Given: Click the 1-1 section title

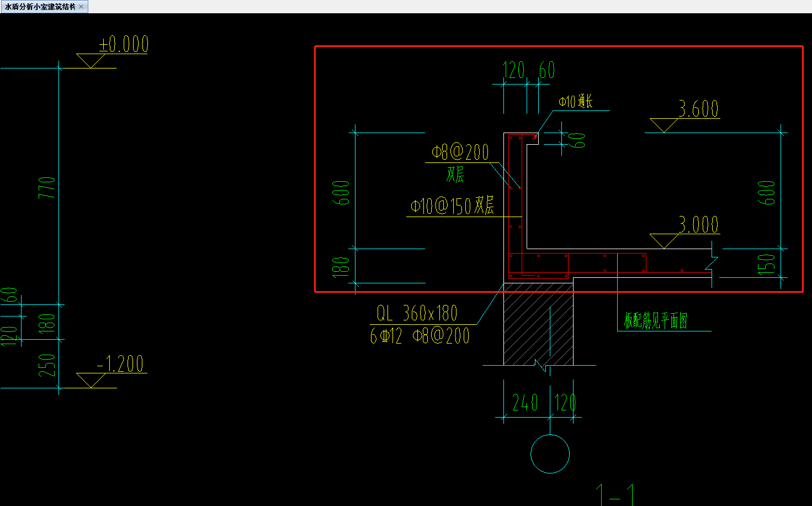Looking at the screenshot, I should (615, 494).
